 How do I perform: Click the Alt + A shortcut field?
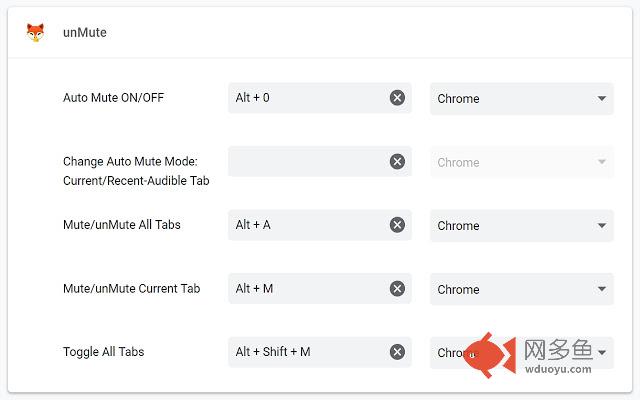(305, 225)
